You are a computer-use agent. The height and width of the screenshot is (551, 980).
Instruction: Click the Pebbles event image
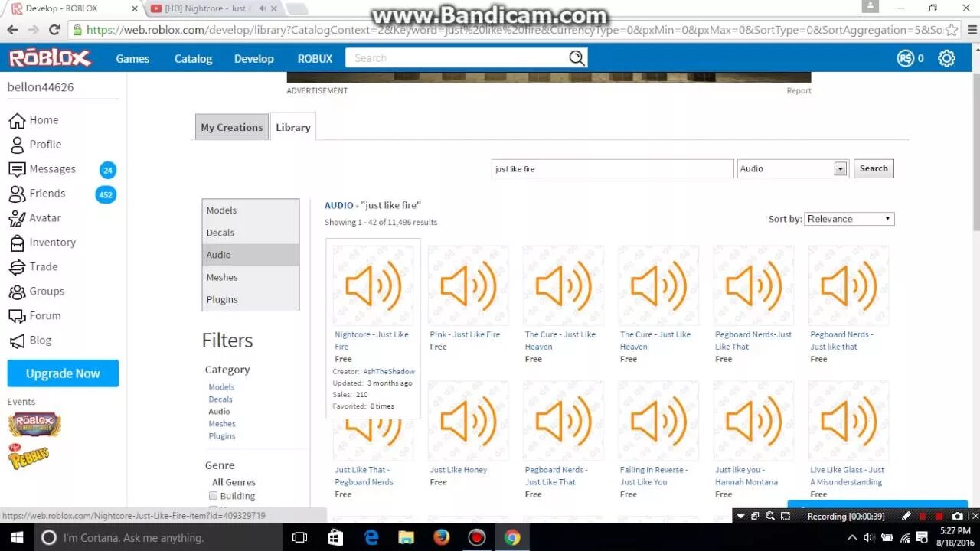(x=28, y=456)
